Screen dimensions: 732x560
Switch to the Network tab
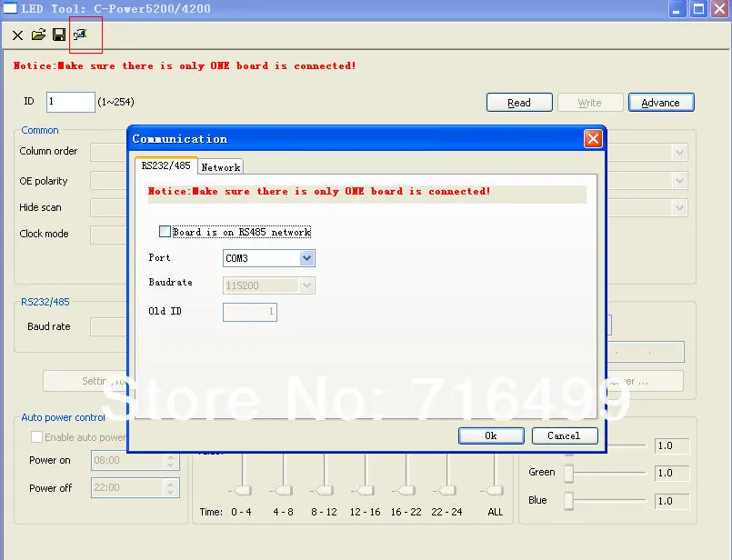tap(220, 167)
